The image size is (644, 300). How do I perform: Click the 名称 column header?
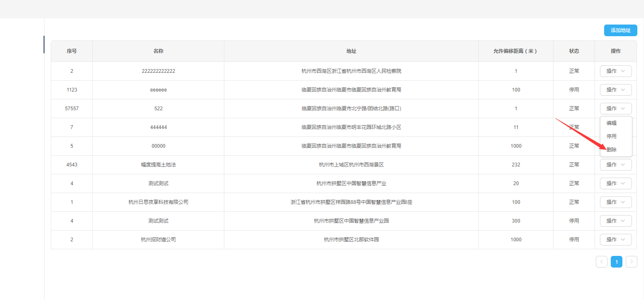tap(158, 51)
